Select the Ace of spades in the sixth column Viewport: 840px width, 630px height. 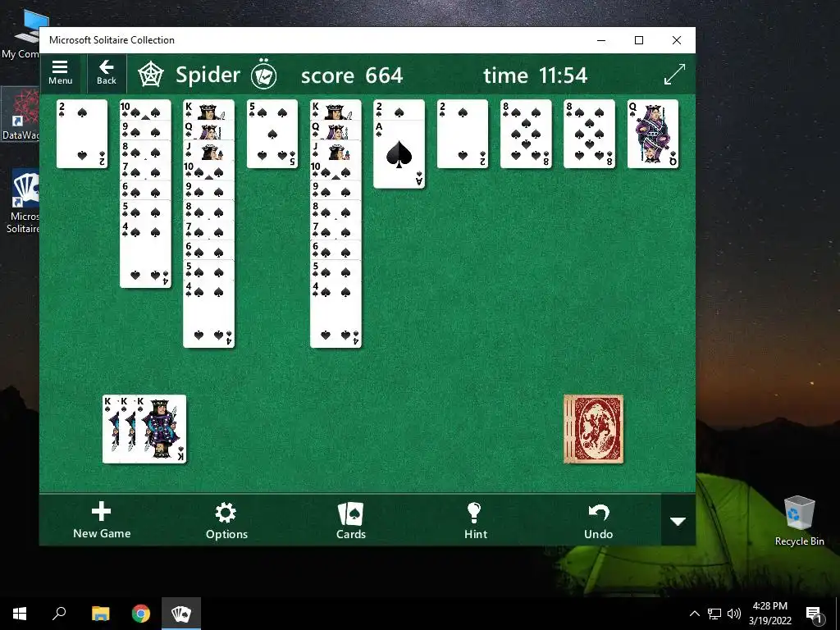[399, 154]
